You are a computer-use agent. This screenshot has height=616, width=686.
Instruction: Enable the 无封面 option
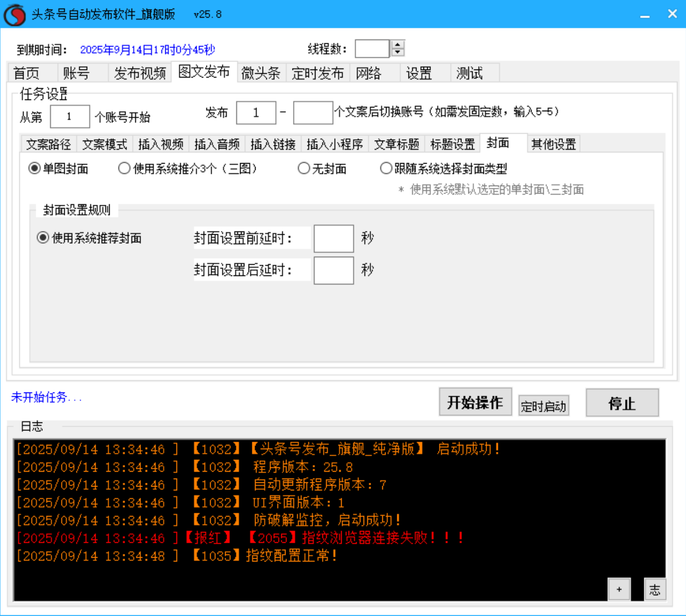tap(304, 168)
